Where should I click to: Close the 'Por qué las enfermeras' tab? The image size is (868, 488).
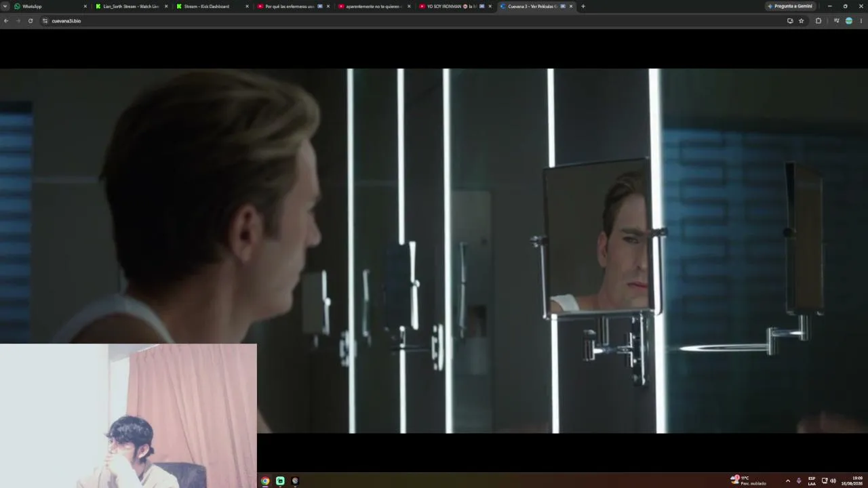[x=328, y=6]
